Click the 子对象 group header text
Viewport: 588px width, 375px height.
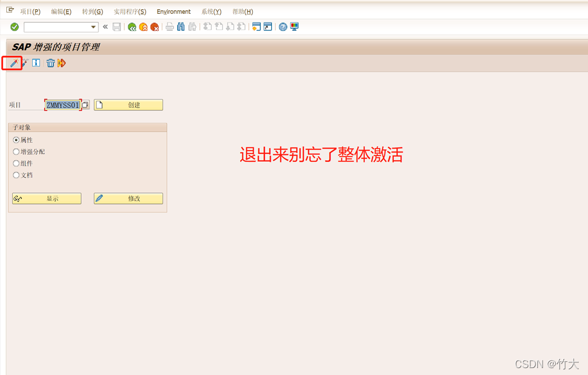pos(22,127)
